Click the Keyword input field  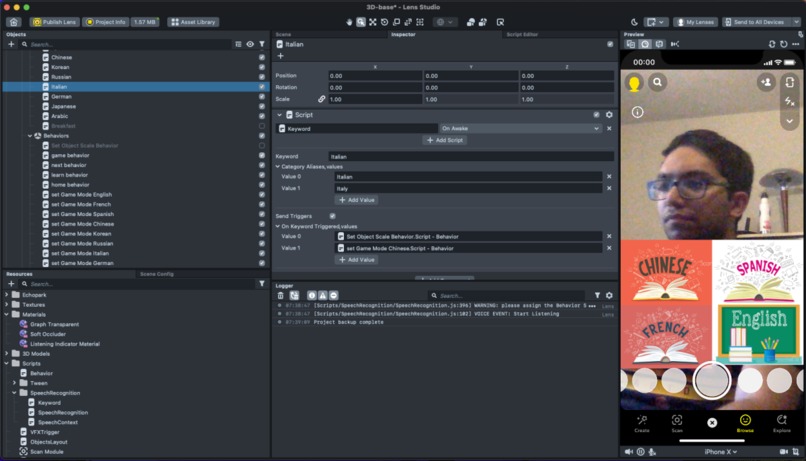point(471,156)
